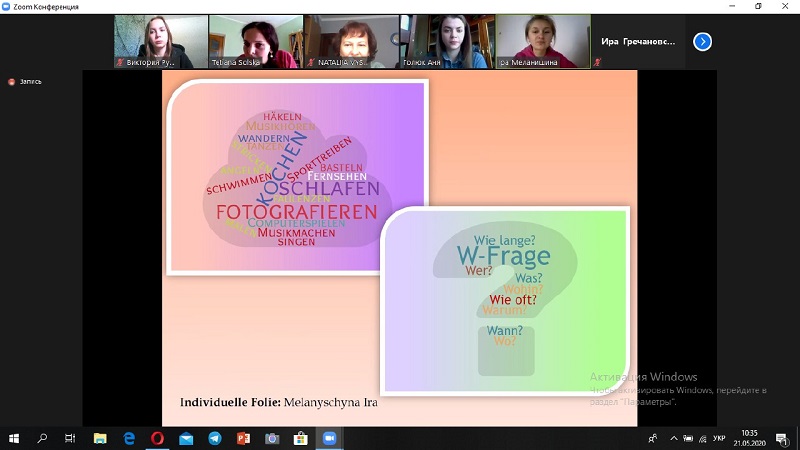Open Microsoft Store from the taskbar
Viewport: 800px width, 450px height.
300,438
